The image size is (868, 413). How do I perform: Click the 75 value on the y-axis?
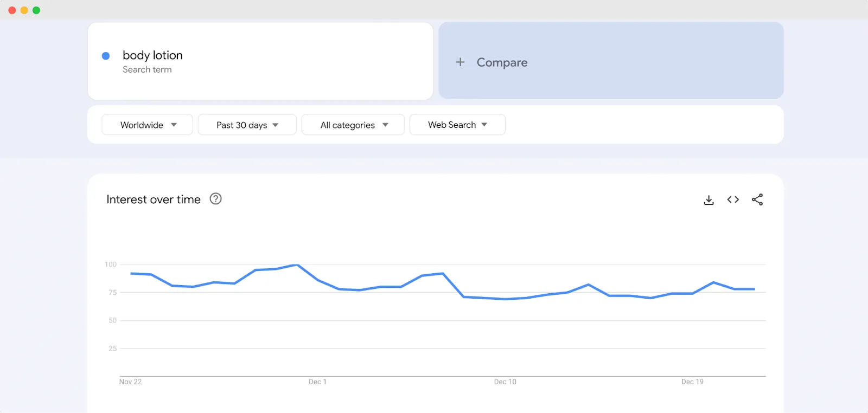(112, 293)
